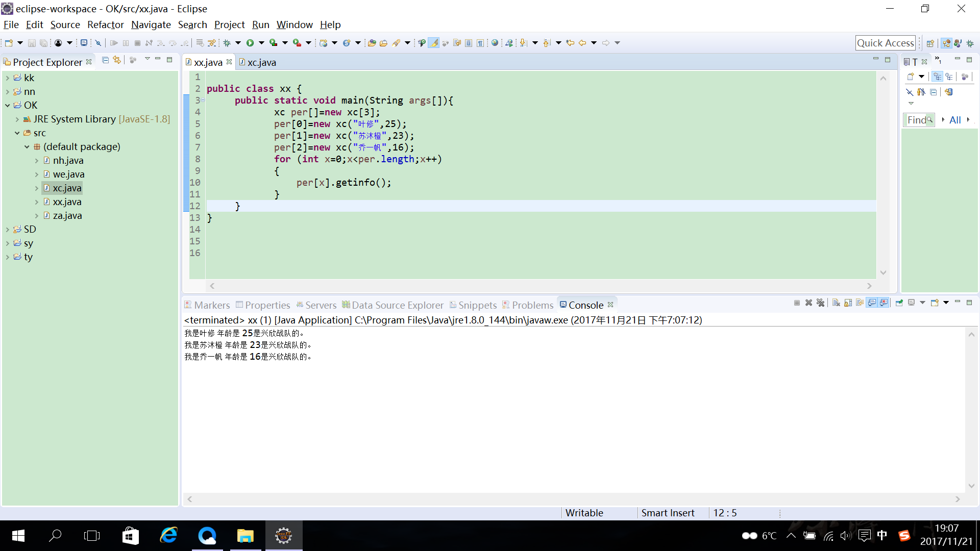Click the Windows Start button
980x551 pixels.
point(18,536)
